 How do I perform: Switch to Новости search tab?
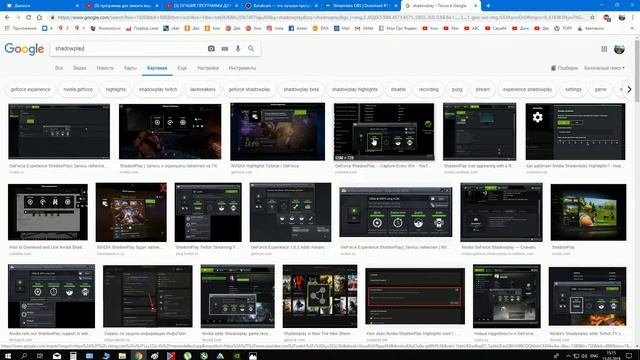(105, 68)
